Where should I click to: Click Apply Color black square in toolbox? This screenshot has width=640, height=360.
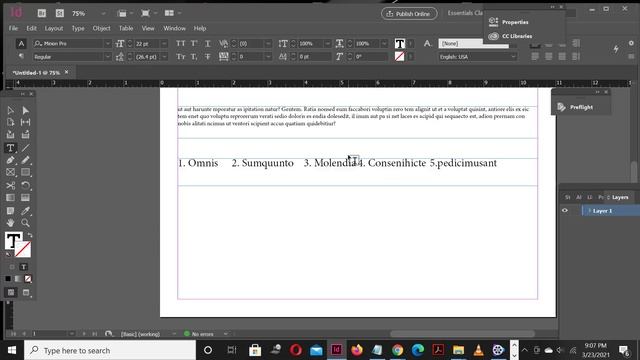8,279
